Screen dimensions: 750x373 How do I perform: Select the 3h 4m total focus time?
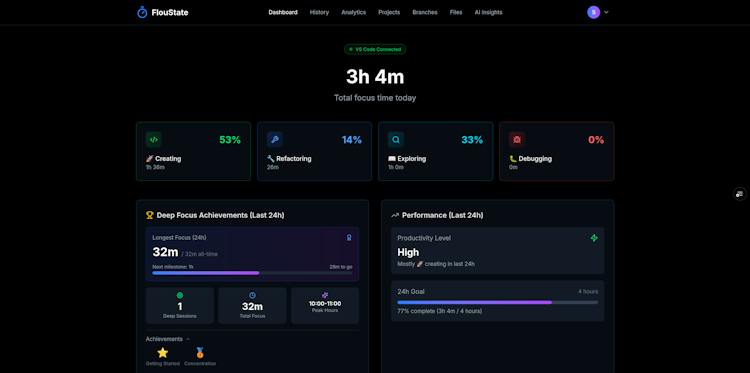[x=375, y=77]
